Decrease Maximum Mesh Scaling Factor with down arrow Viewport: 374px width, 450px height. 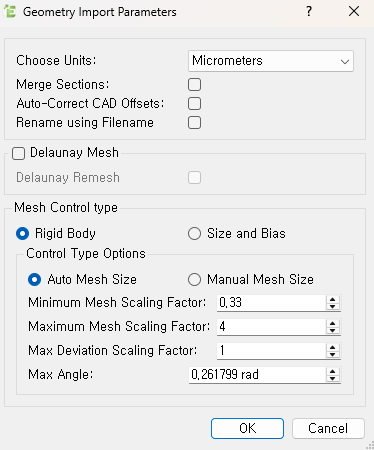tap(333, 330)
